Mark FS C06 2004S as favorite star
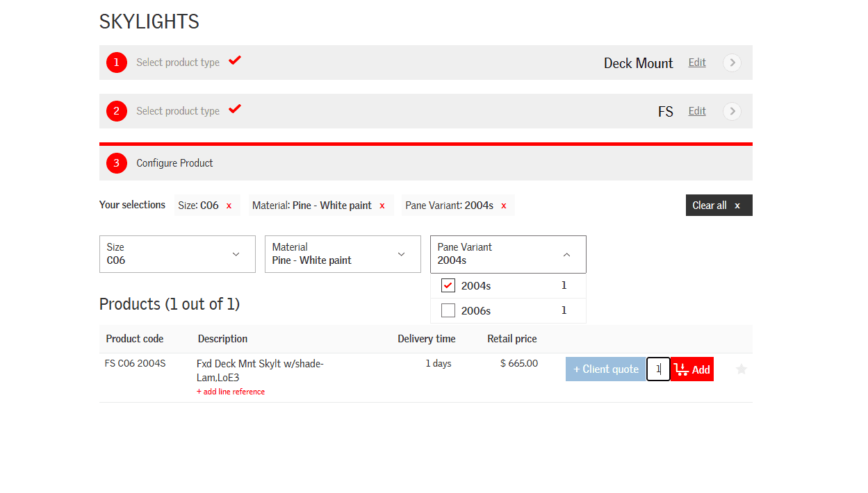868x493 pixels. coord(742,369)
